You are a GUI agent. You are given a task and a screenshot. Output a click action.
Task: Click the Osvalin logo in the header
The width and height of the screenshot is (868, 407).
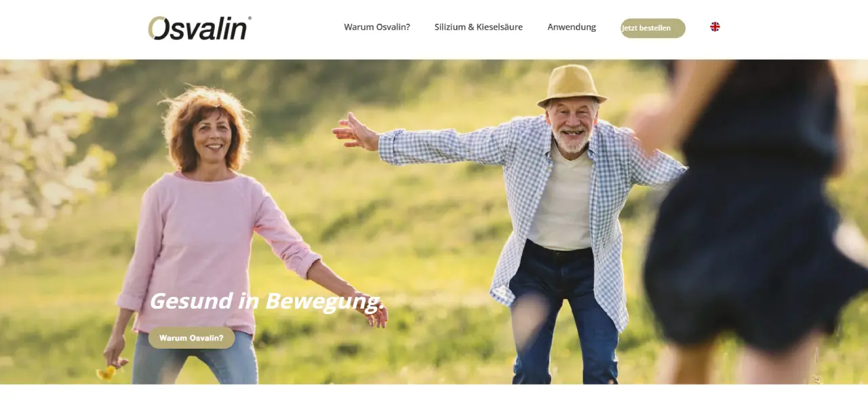tap(199, 28)
